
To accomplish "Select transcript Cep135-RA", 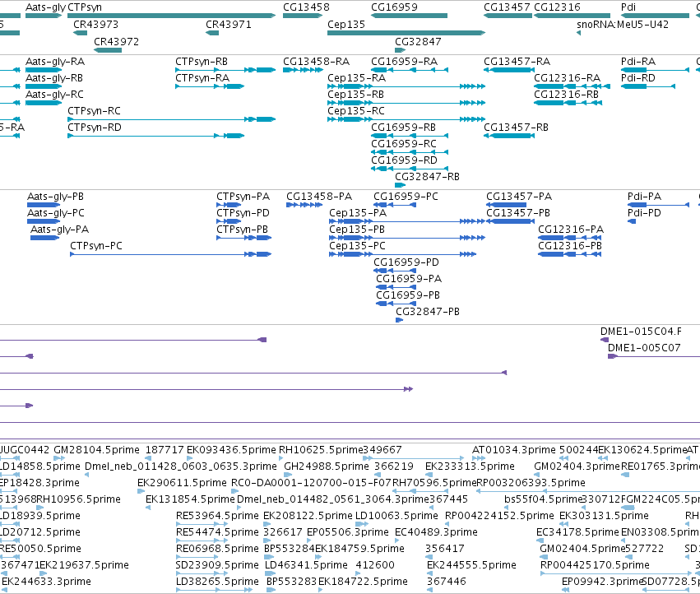I will point(357,77).
